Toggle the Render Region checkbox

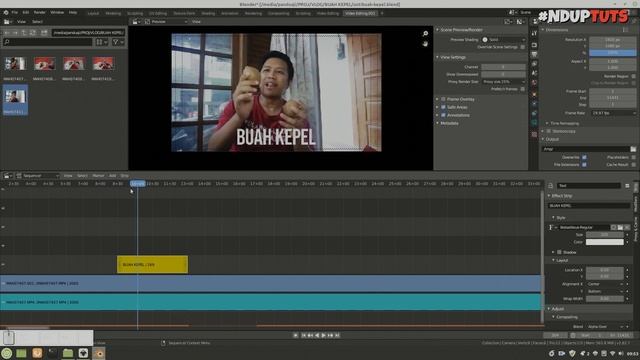click(633, 76)
